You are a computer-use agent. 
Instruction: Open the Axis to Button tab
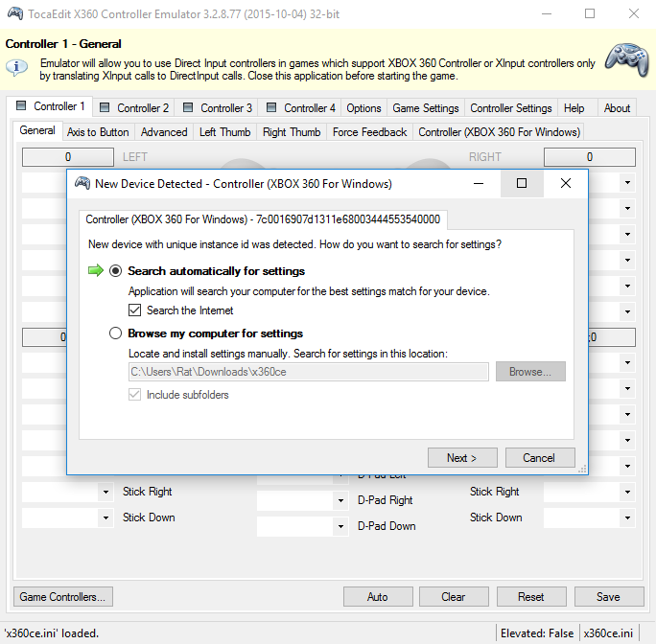[x=98, y=132]
